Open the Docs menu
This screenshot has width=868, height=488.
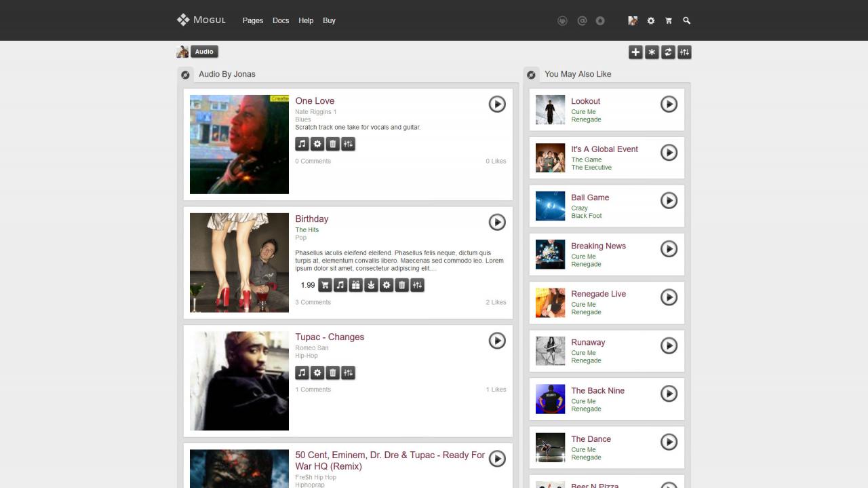[x=281, y=20]
